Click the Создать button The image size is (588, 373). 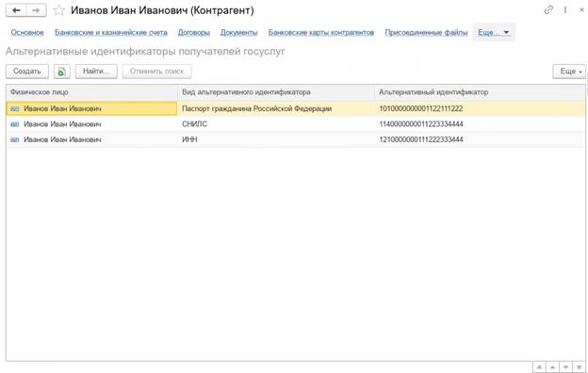point(27,72)
